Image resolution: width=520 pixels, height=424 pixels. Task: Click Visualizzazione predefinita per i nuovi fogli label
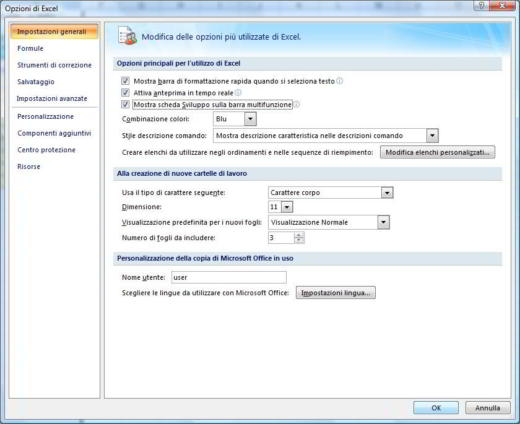point(192,222)
